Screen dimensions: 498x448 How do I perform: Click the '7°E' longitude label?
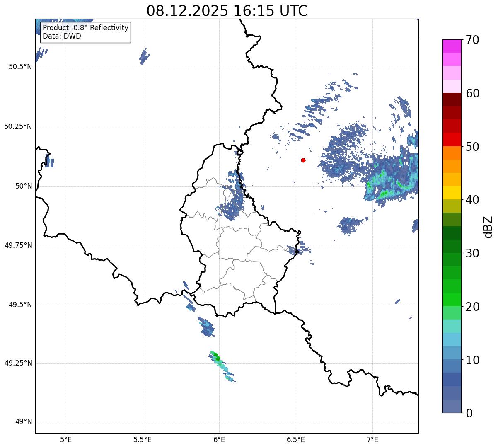(372, 440)
